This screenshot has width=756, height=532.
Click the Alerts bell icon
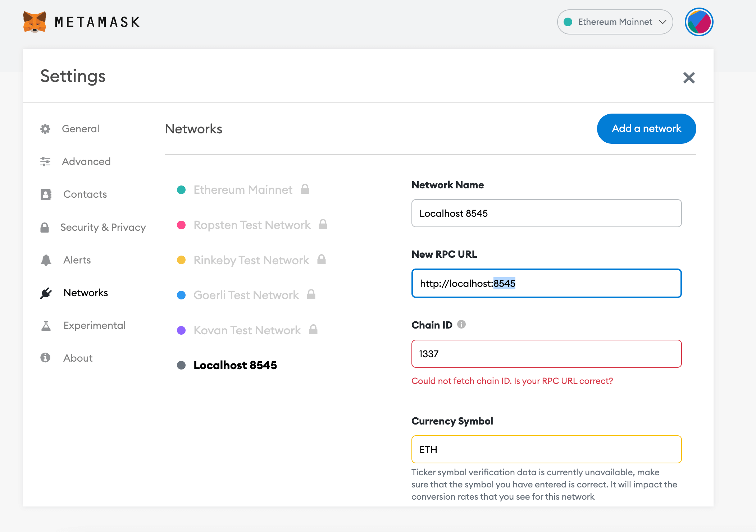(x=46, y=260)
